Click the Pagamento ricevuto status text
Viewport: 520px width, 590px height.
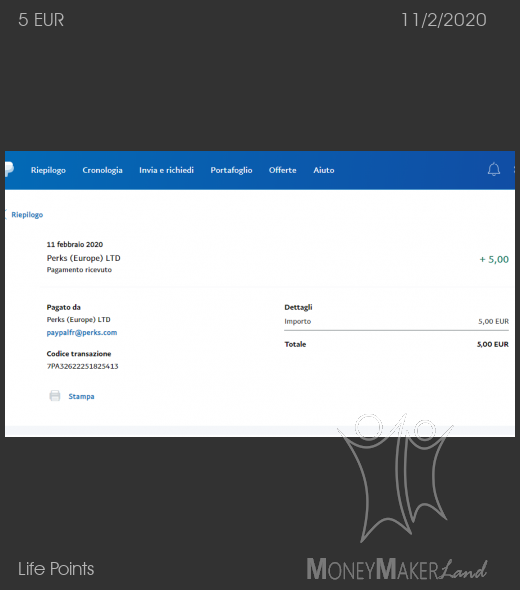pos(79,270)
